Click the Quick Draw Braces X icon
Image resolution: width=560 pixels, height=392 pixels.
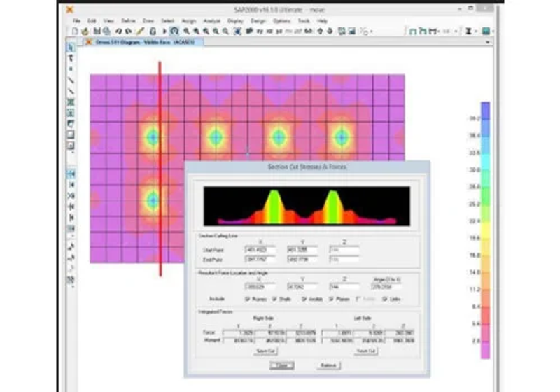[x=71, y=102]
